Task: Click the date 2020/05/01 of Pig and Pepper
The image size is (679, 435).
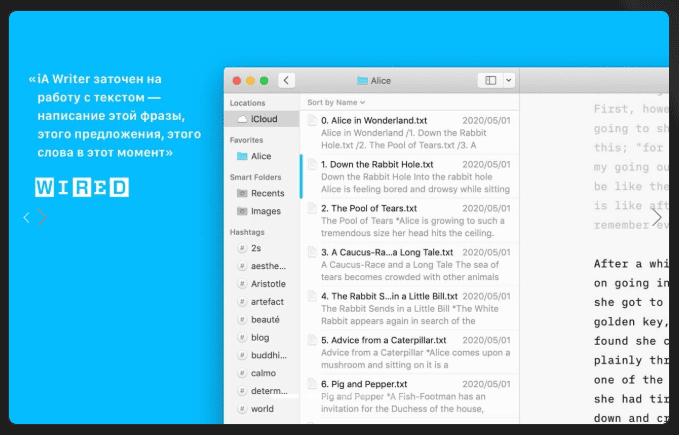Action: pyautogui.click(x=486, y=384)
